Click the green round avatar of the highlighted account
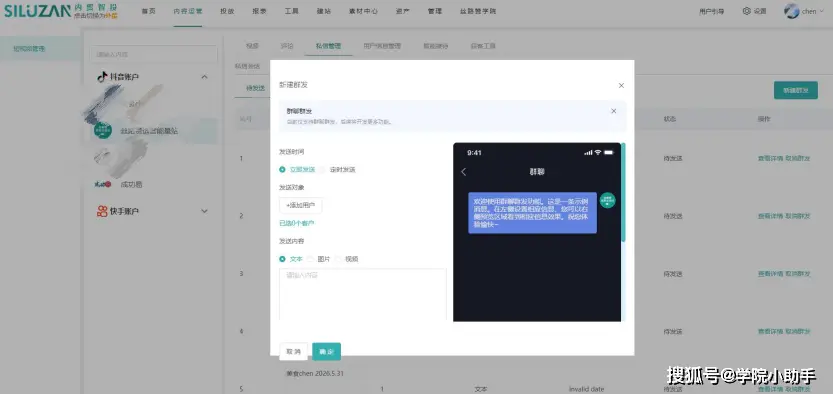Viewport: 833px width, 394px height. point(103,130)
